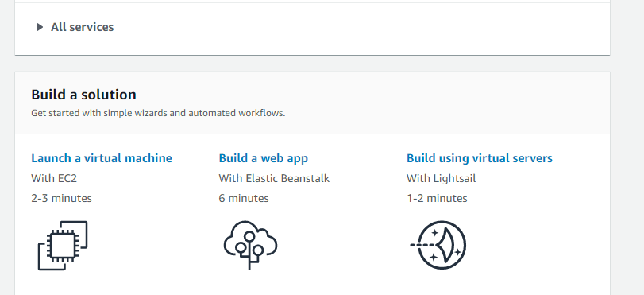Click the All services label text
The image size is (644, 295).
(82, 27)
